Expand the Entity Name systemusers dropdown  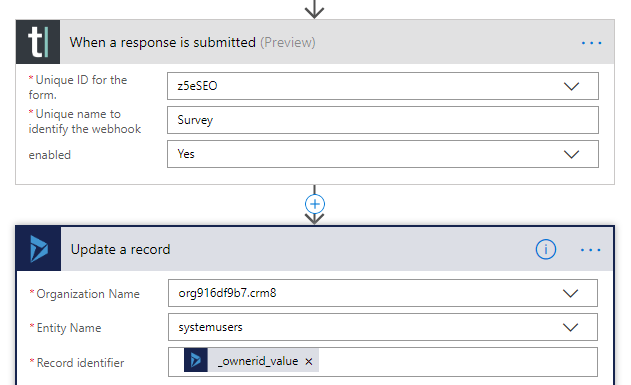pos(570,327)
